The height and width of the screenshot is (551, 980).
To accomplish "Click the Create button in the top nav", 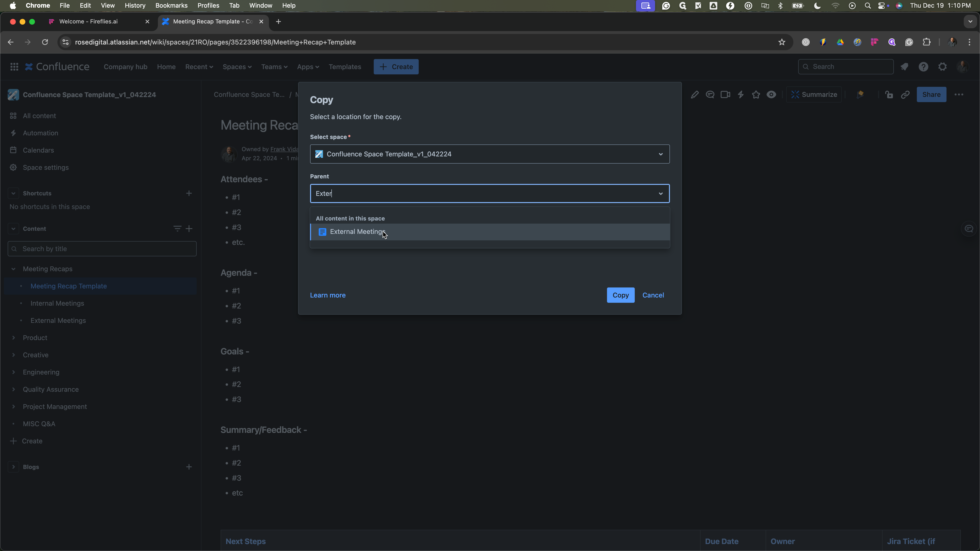I will [x=396, y=67].
